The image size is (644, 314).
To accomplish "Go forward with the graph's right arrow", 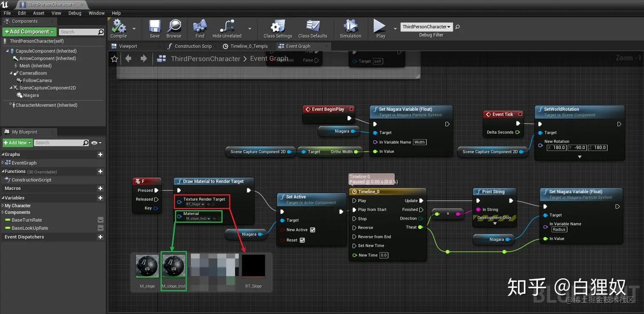I will point(144,59).
